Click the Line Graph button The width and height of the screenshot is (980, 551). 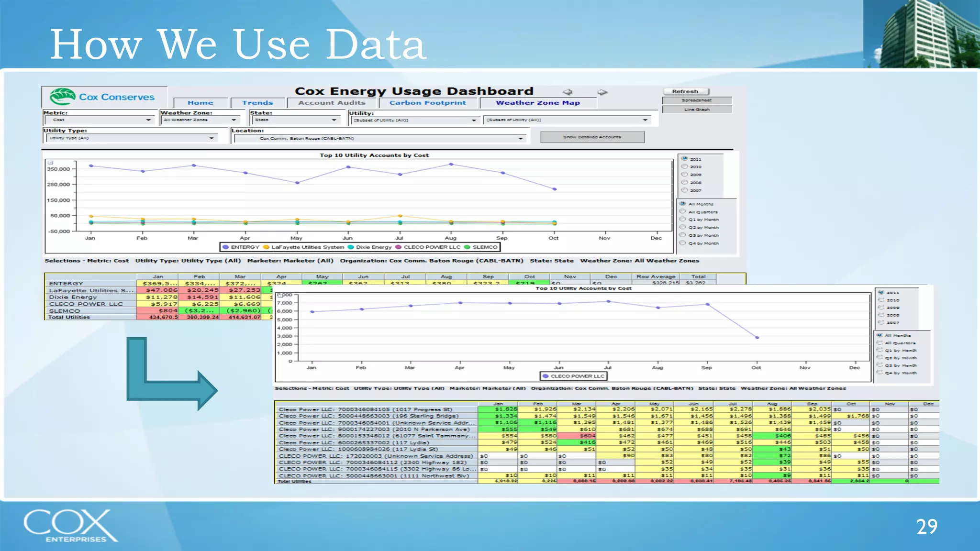(697, 110)
